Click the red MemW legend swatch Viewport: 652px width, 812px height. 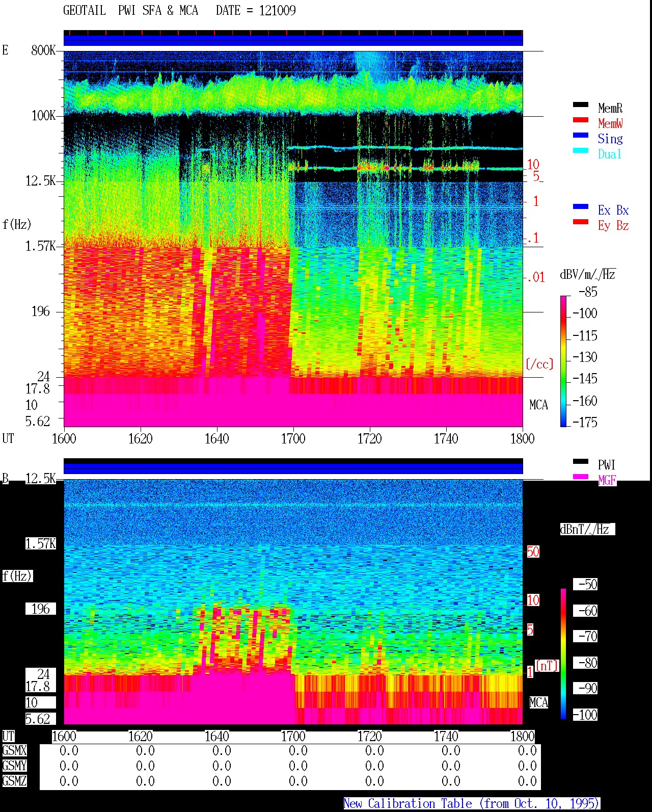(581, 120)
